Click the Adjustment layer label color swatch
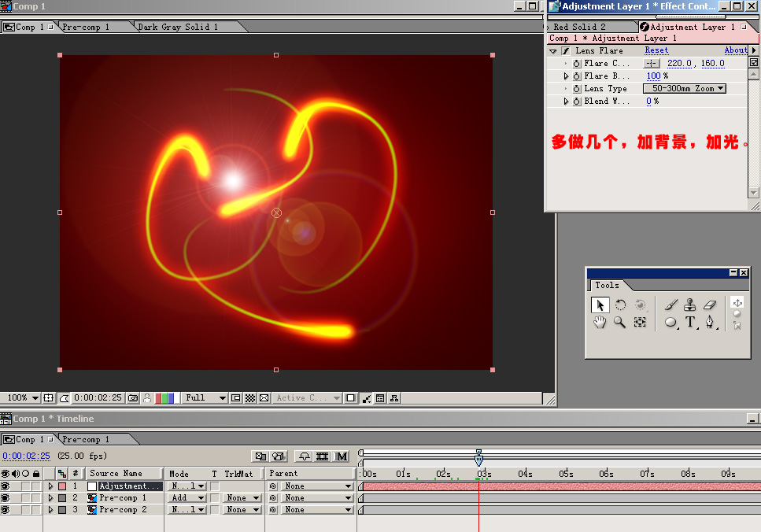 tap(62, 486)
